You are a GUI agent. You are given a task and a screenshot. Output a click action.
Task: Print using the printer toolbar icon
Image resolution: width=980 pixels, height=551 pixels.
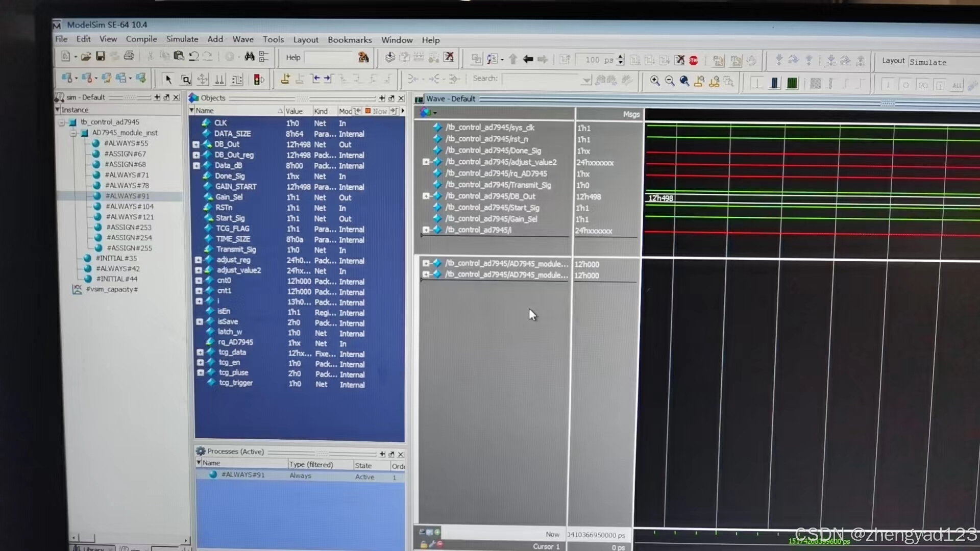click(x=129, y=56)
